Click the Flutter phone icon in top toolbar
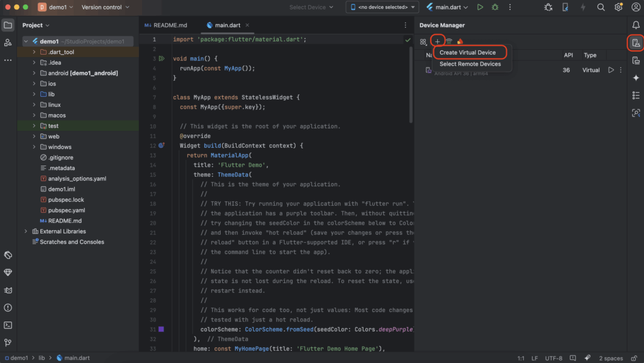The image size is (644, 363). (x=565, y=7)
